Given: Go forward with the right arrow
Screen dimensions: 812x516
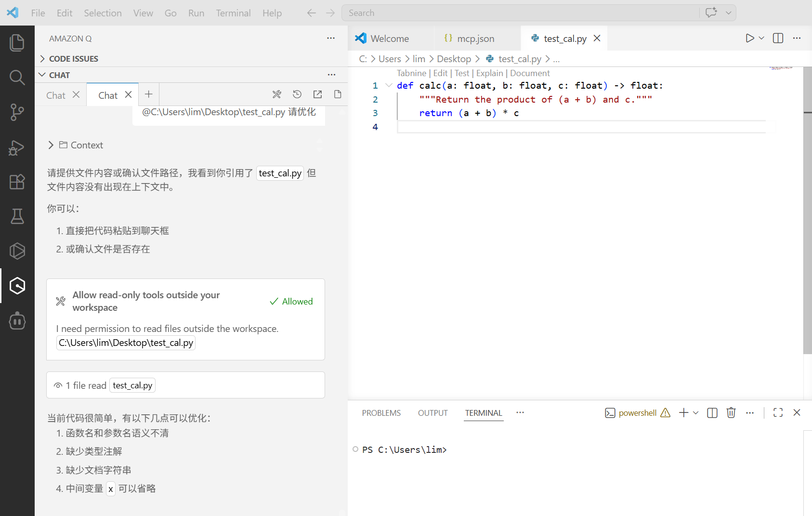Looking at the screenshot, I should 330,13.
